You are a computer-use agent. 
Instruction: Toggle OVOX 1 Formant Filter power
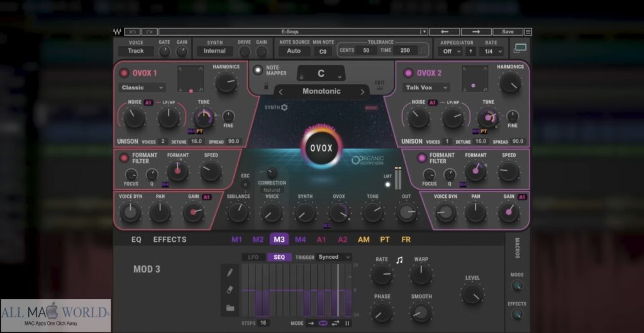click(x=124, y=158)
